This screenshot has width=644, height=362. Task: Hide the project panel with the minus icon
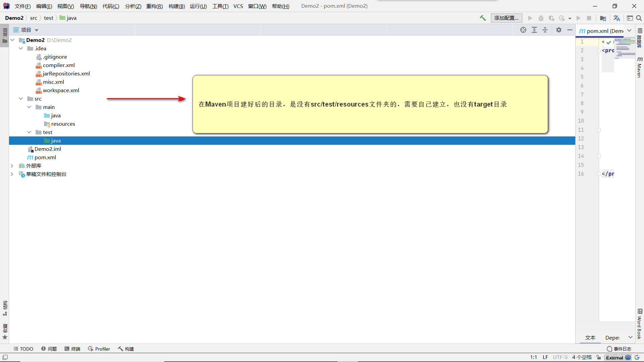(x=570, y=30)
